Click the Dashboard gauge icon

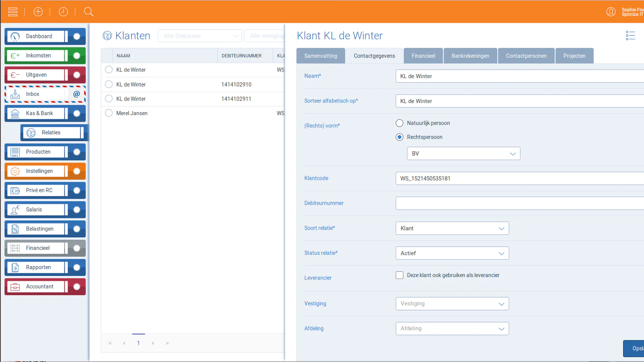(15, 36)
